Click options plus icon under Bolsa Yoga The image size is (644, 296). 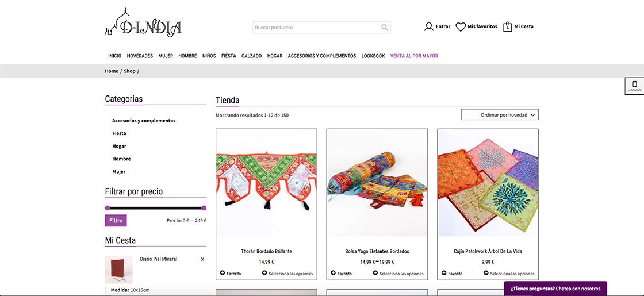pos(375,273)
